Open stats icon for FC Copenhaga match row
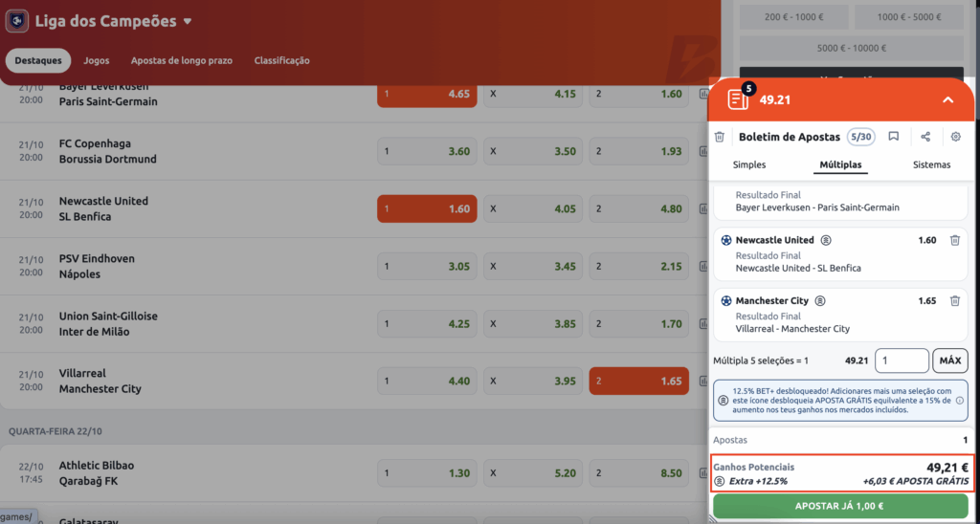Viewport: 980px width, 524px height. [x=703, y=151]
